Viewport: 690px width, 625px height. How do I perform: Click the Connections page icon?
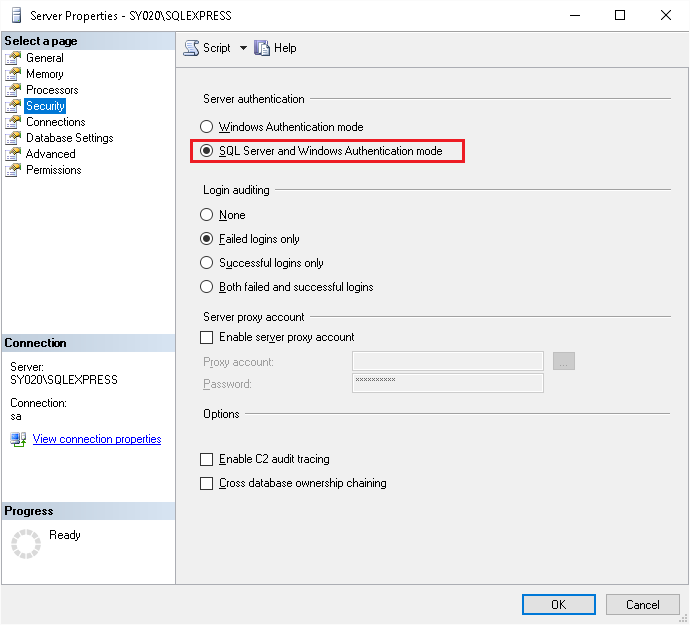[x=13, y=122]
